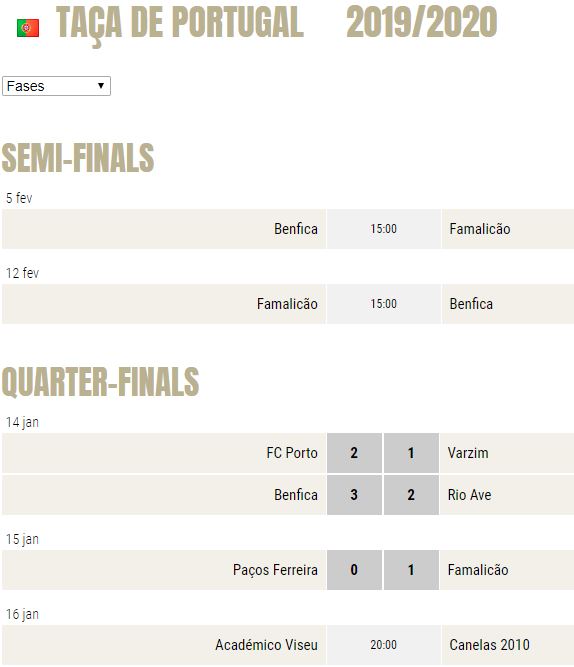Image resolution: width=574 pixels, height=667 pixels.
Task: Click 20:00 kickoff time of Viseu match
Action: pyautogui.click(x=383, y=645)
